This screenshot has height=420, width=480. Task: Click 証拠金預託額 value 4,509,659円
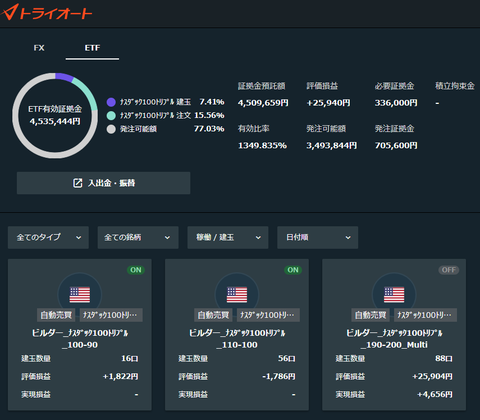point(263,103)
